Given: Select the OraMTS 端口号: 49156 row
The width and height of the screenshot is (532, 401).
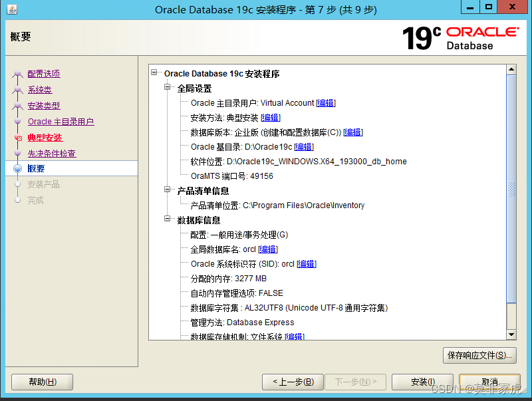Looking at the screenshot, I should click(231, 176).
